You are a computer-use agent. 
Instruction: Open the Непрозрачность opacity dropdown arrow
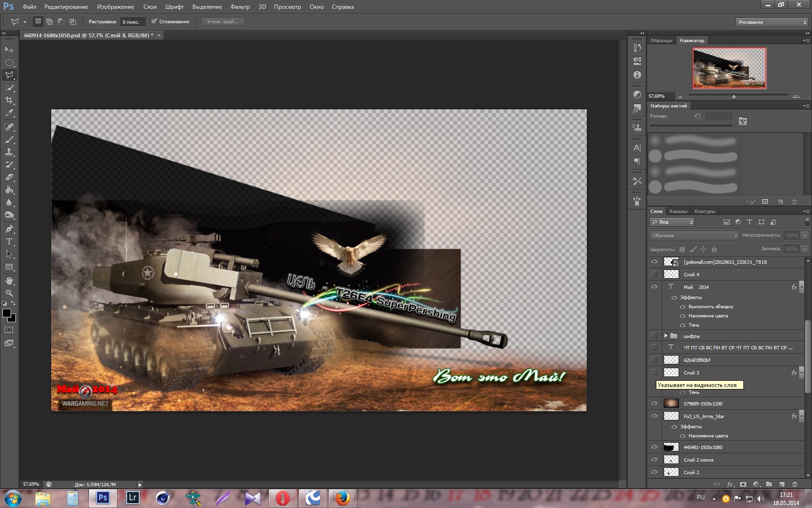[x=805, y=236]
